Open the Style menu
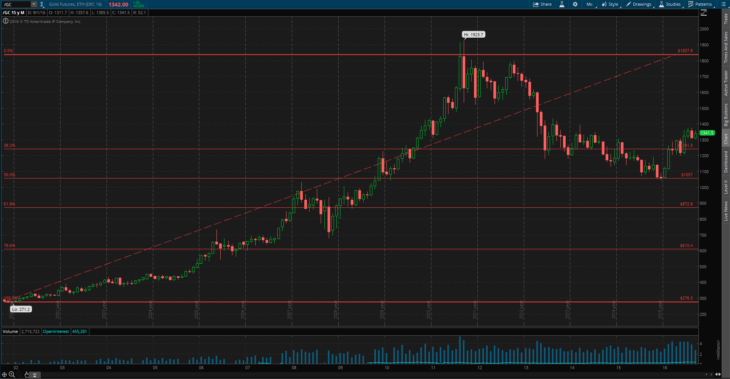730x379 pixels. point(610,4)
